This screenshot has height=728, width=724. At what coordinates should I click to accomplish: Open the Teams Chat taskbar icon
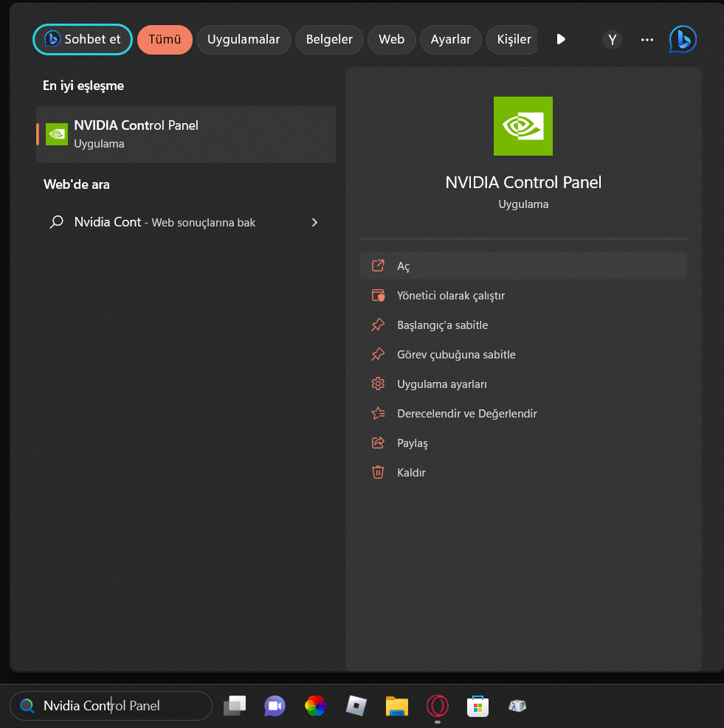[x=275, y=706]
